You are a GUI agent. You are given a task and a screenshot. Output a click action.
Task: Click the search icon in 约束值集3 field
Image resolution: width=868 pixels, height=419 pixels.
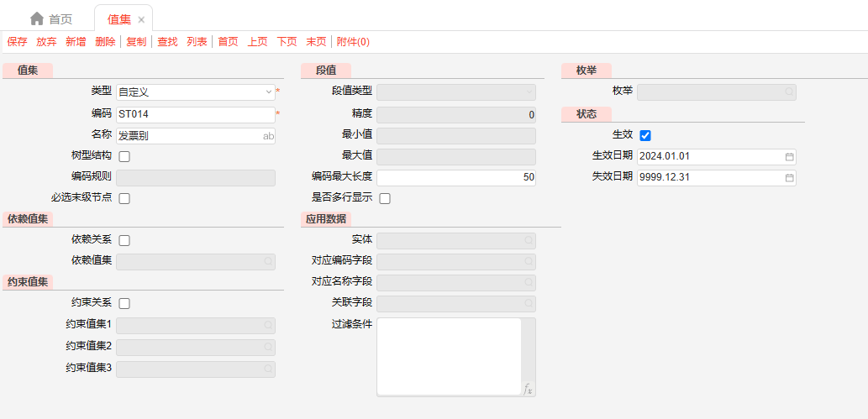(x=268, y=368)
